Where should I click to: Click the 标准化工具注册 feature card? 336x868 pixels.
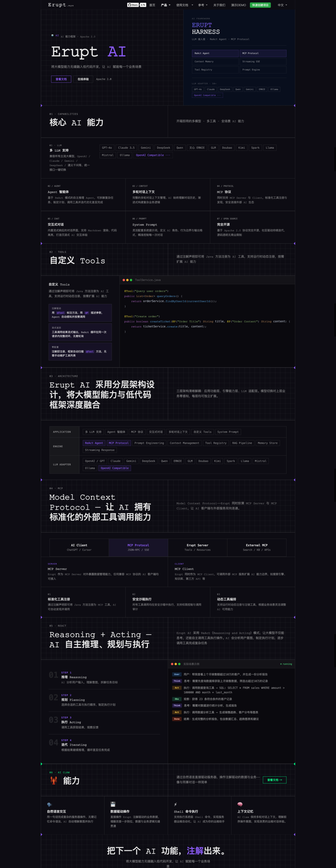[x=83, y=602]
